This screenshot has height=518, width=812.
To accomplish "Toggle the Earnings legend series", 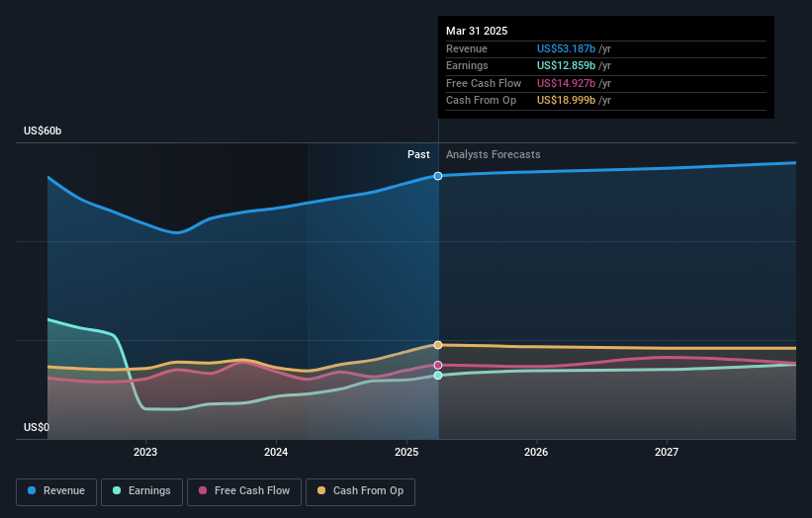I will [x=141, y=491].
